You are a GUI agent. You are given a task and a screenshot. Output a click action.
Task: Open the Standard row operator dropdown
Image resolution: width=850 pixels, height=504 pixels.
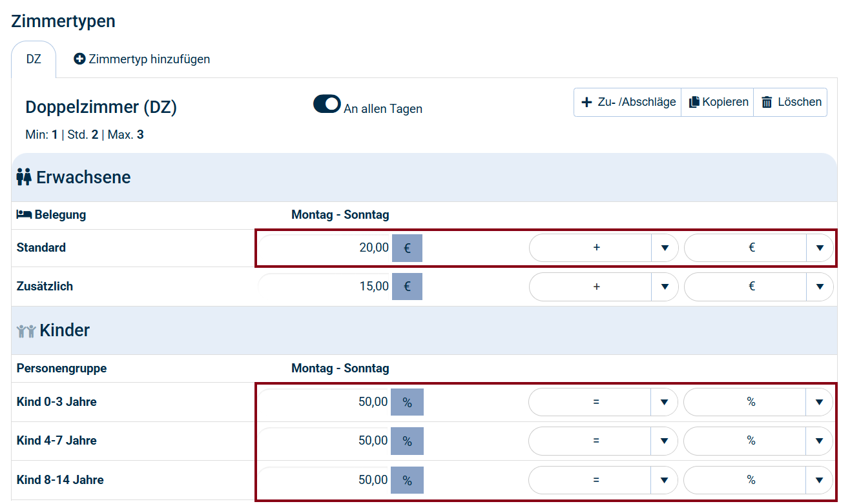click(x=665, y=248)
